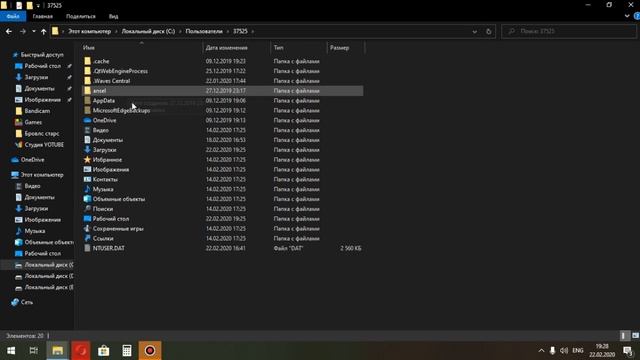Select the Документы folder in the file list
This screenshot has height=360, width=640.
(108, 140)
